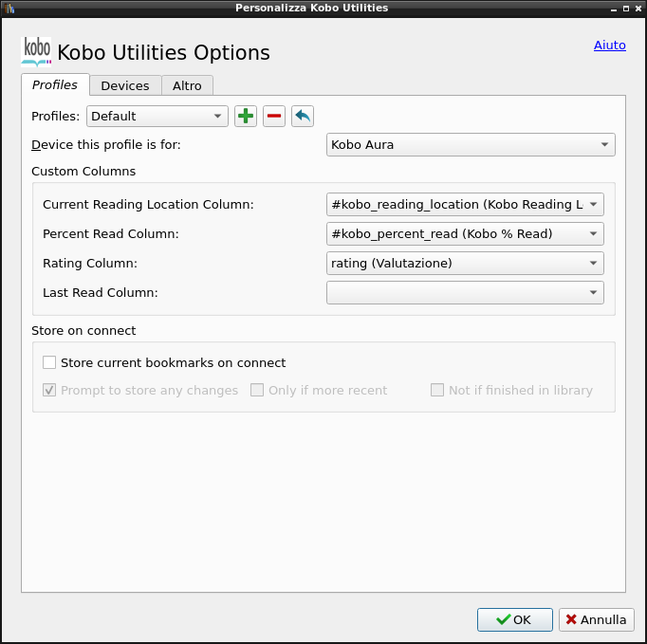Viewport: 647px width, 644px height.
Task: Click the blue arrow button beside the red minus
Action: tap(303, 116)
